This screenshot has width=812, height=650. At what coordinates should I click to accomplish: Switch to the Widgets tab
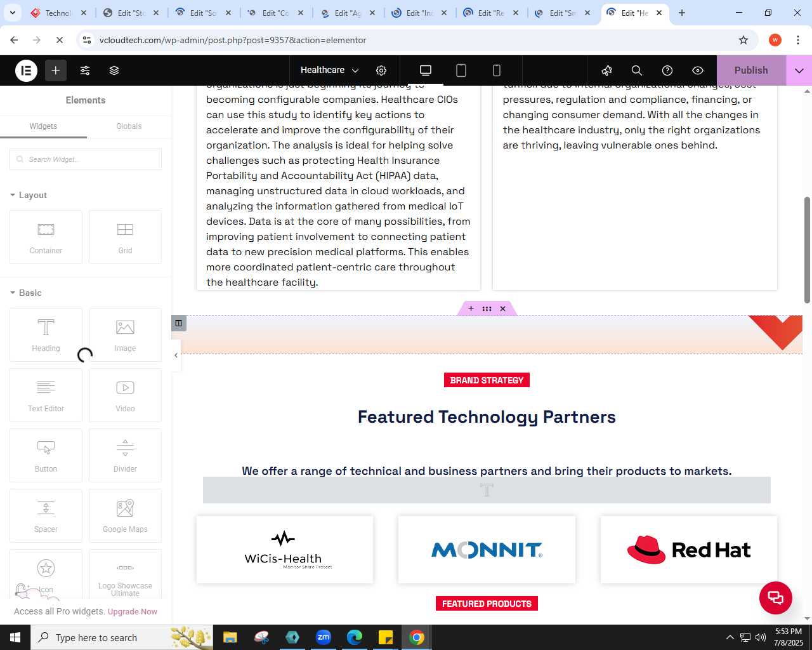[x=43, y=126]
